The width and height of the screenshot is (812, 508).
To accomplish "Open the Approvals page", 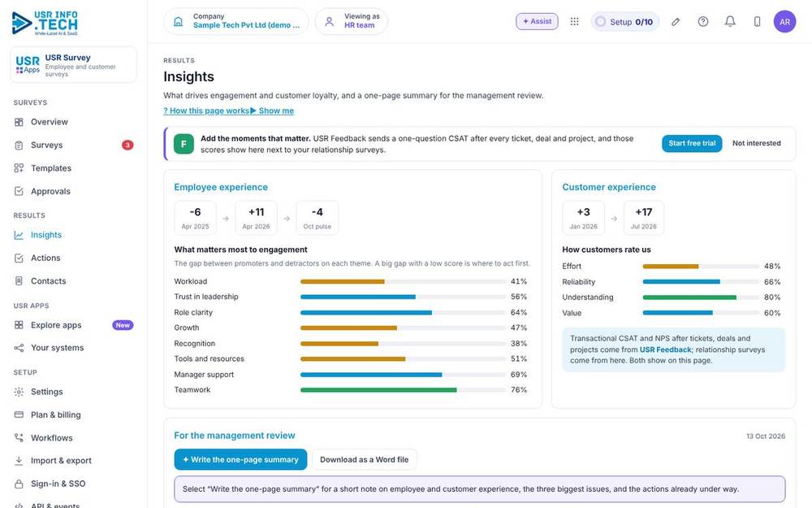I will point(50,191).
